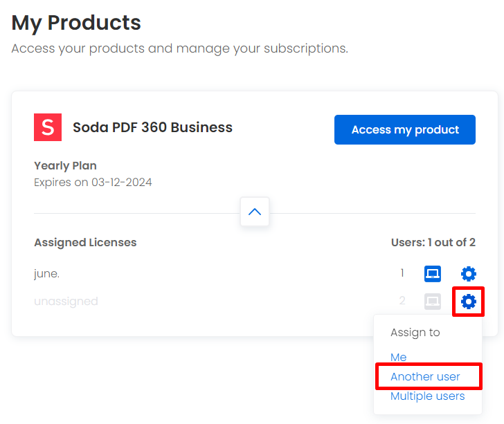Select the unassigned license text
The image size is (504, 424).
pos(66,302)
